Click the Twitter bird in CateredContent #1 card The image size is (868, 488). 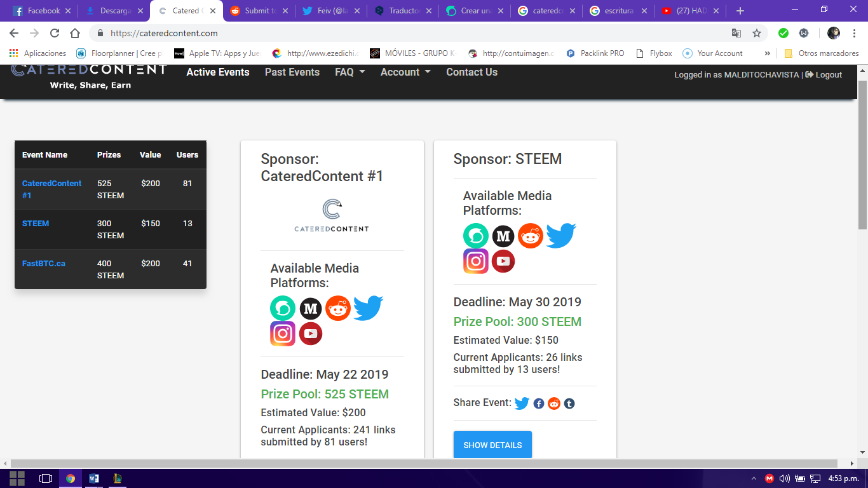pyautogui.click(x=368, y=308)
